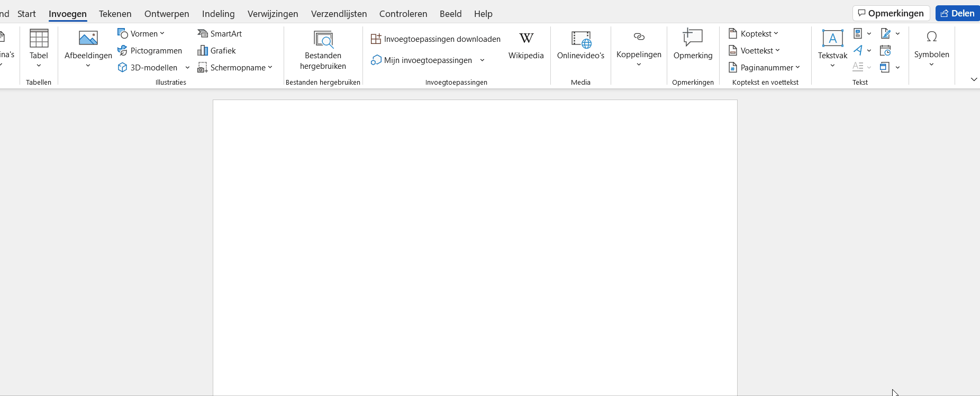Open the Schermopname screenshot menu
The height and width of the screenshot is (396, 980).
235,67
